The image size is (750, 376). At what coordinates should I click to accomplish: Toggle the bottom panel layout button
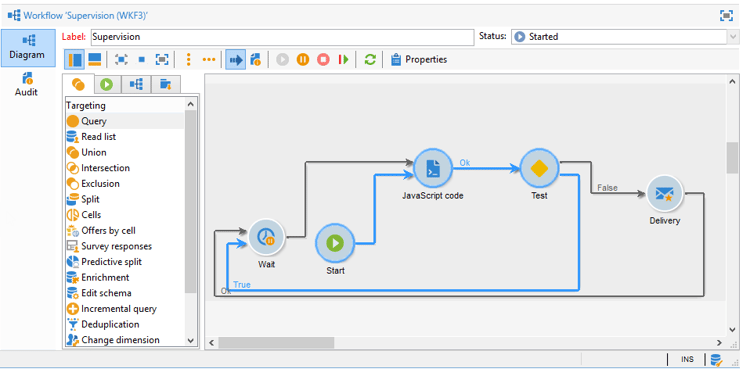(x=95, y=60)
